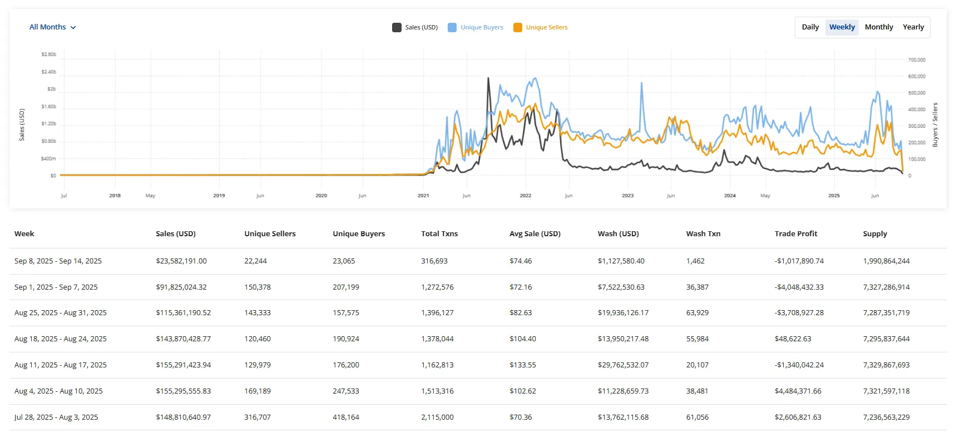Viewport: 980px width, 433px height.
Task: Sort table by Trade Profit header
Action: point(796,234)
